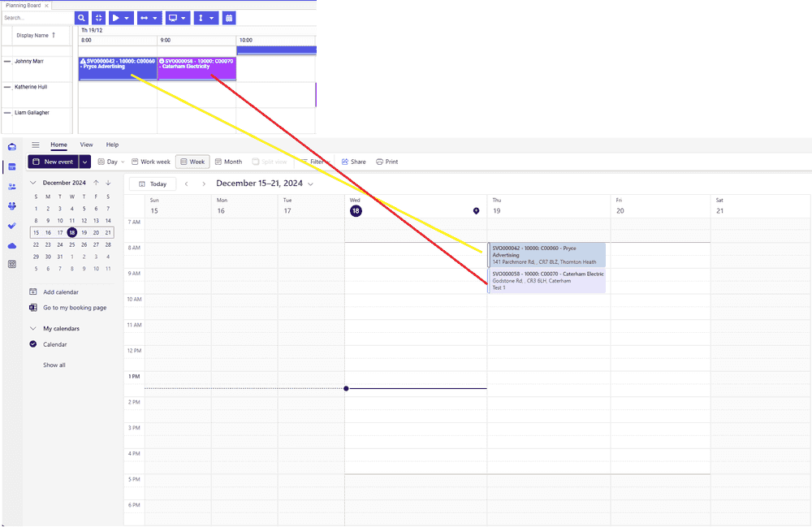
Task: Open the OneDrive cloud icon in sidebar
Action: click(12, 245)
